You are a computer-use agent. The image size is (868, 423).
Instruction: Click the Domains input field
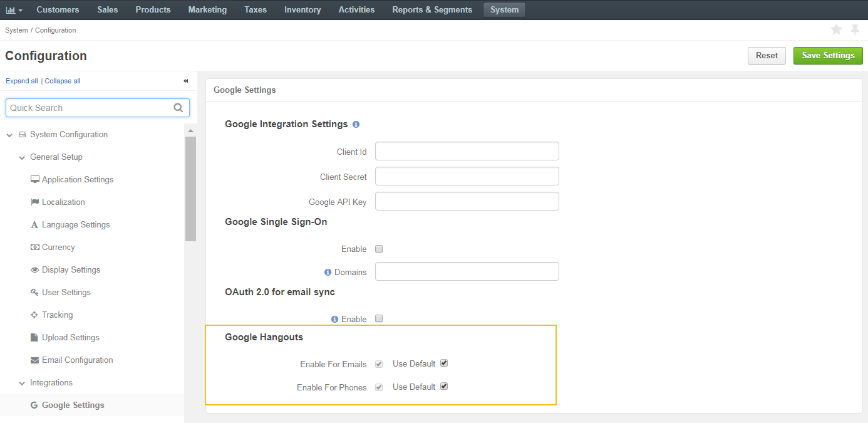[x=467, y=271]
